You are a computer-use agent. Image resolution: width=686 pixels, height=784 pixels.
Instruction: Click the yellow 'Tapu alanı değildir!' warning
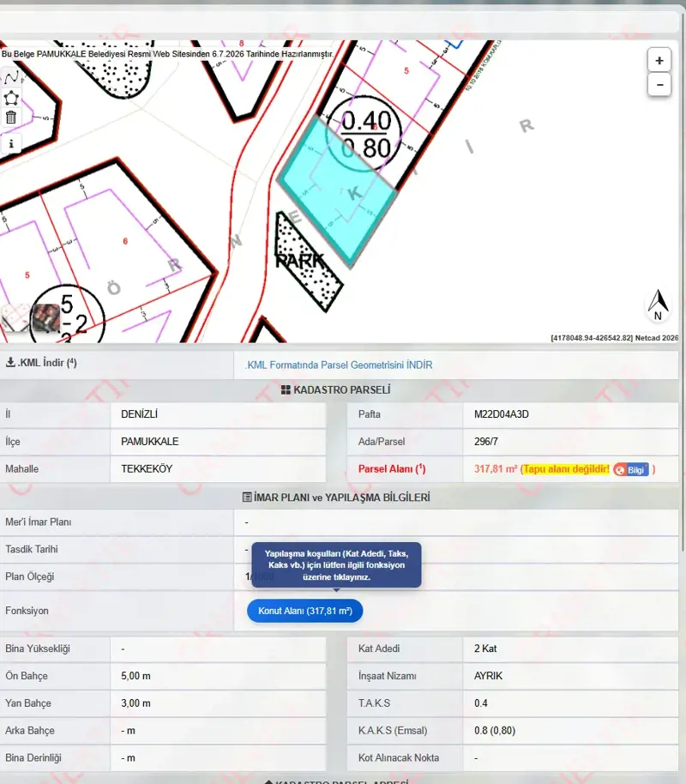tap(566, 469)
